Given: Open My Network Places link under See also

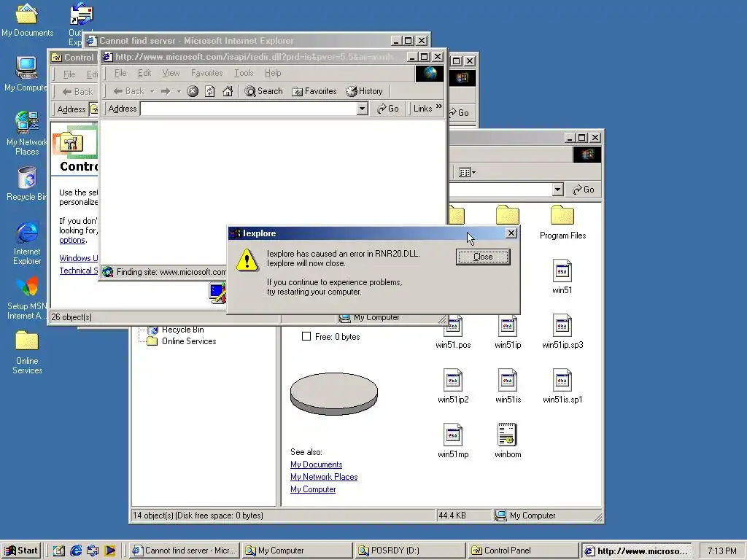Looking at the screenshot, I should [324, 477].
